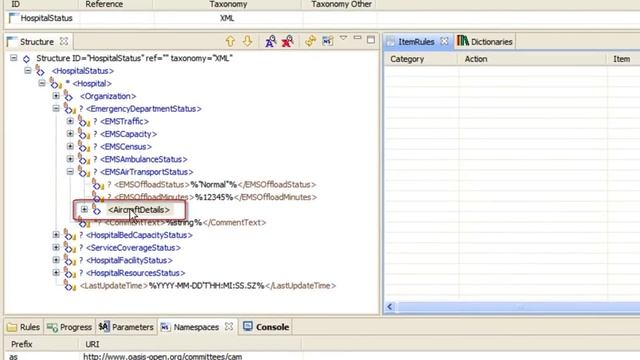Viewport: 640px width, 360px height.
Task: Collapse the HospitalStatus node
Action: pyautogui.click(x=28, y=71)
